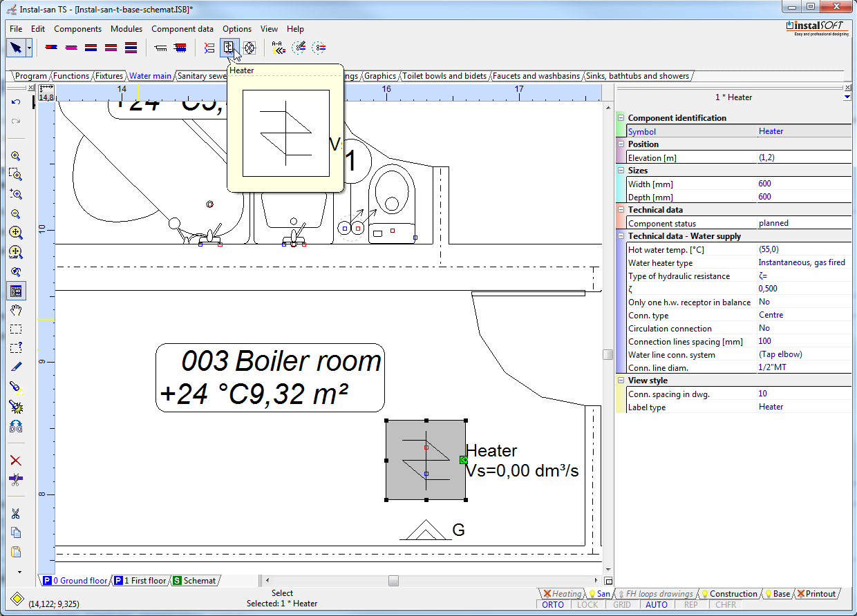The image size is (857, 616).
Task: Collapse the Sizes section
Action: point(621,171)
